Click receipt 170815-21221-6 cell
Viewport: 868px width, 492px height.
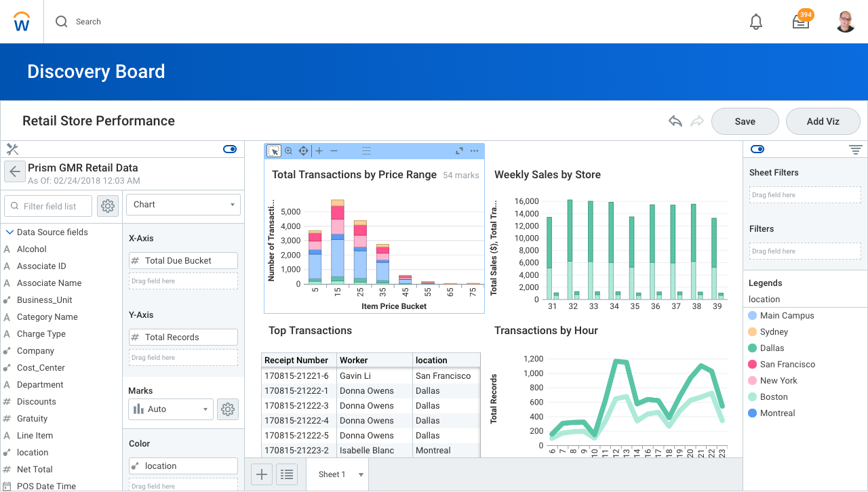(299, 376)
